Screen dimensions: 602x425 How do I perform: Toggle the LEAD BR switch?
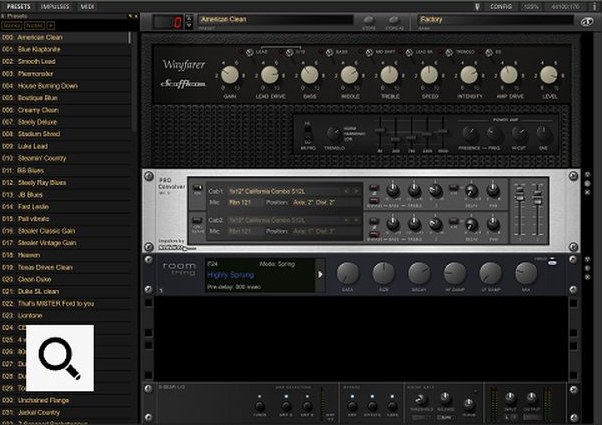click(409, 52)
